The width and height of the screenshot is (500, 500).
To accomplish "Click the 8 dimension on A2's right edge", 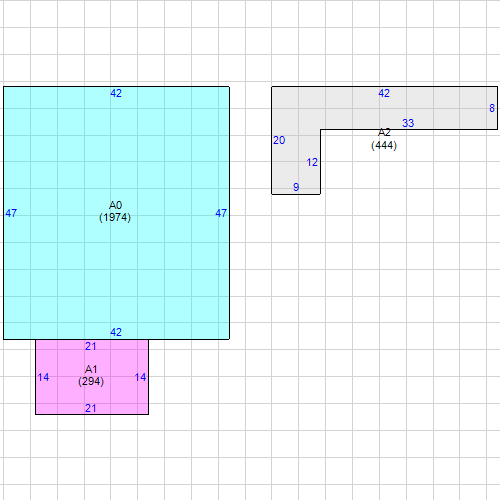I will tap(492, 108).
